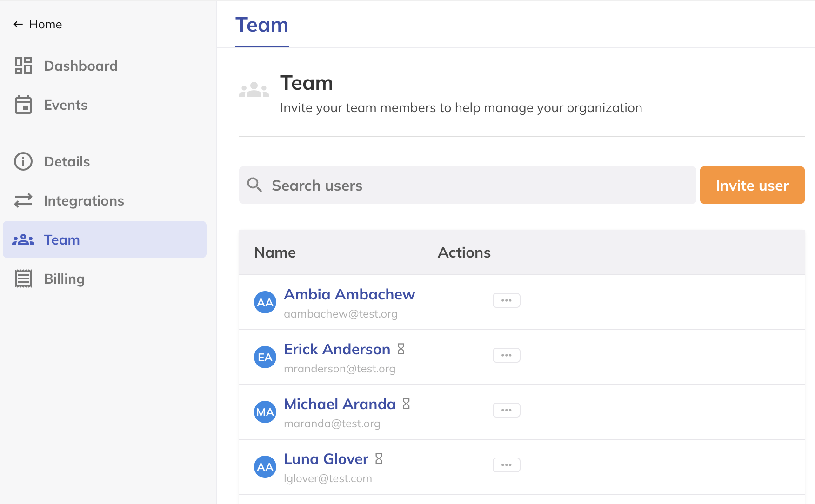
Task: Click pending hourglass icon next to Michael Aranda
Action: (x=406, y=404)
